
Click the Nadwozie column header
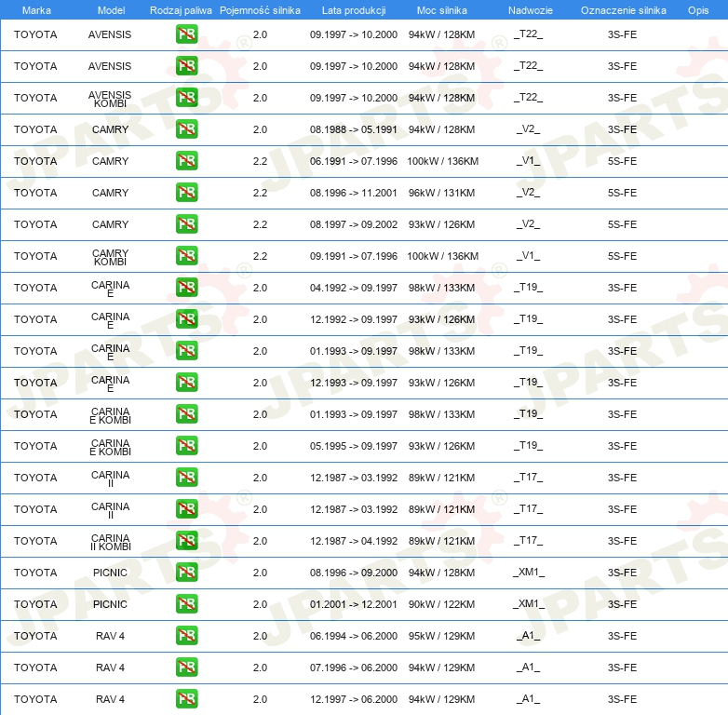[531, 10]
